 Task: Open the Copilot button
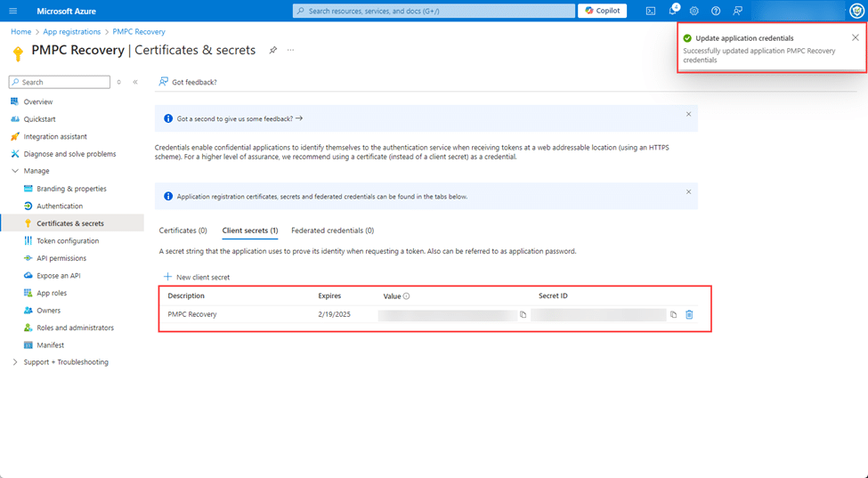(x=602, y=11)
